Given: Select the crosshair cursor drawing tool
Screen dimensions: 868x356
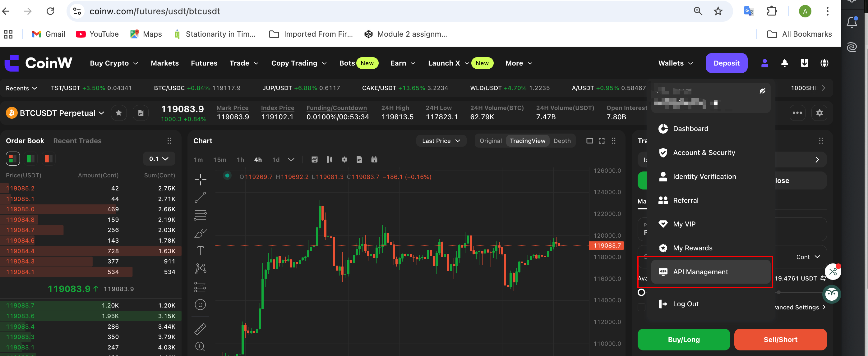Looking at the screenshot, I should coord(200,180).
